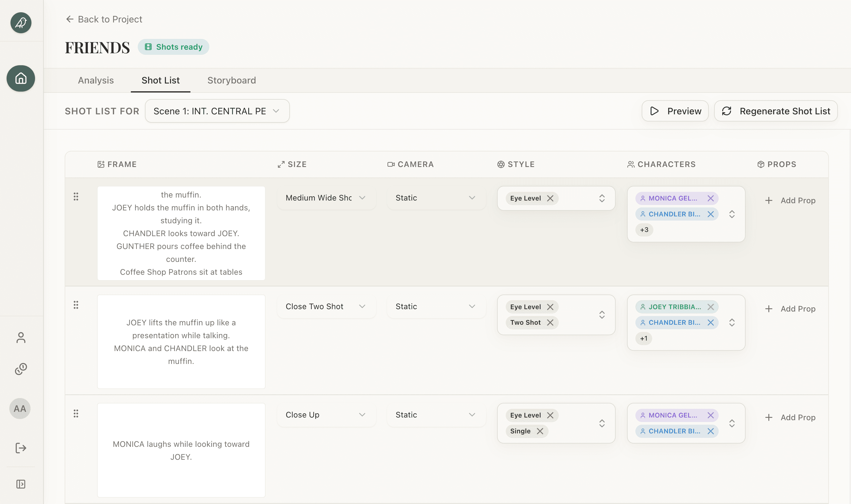This screenshot has height=504, width=851.
Task: Click the AA avatar in sidebar
Action: point(20,409)
